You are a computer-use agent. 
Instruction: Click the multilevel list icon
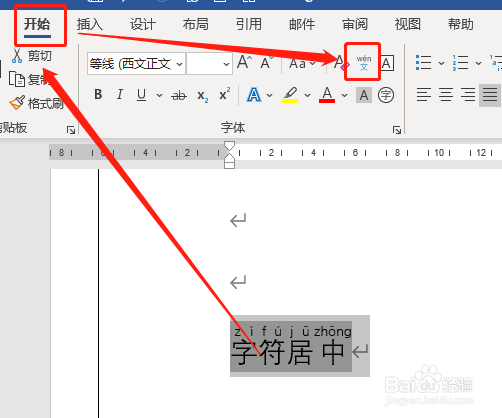tap(496, 63)
